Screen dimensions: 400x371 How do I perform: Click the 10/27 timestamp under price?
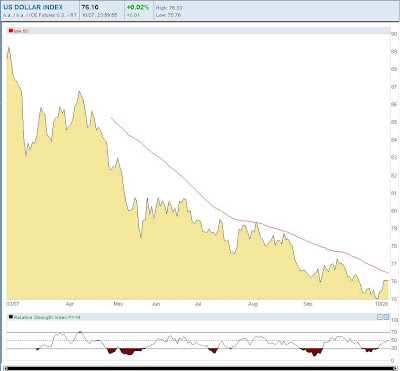pyautogui.click(x=99, y=15)
